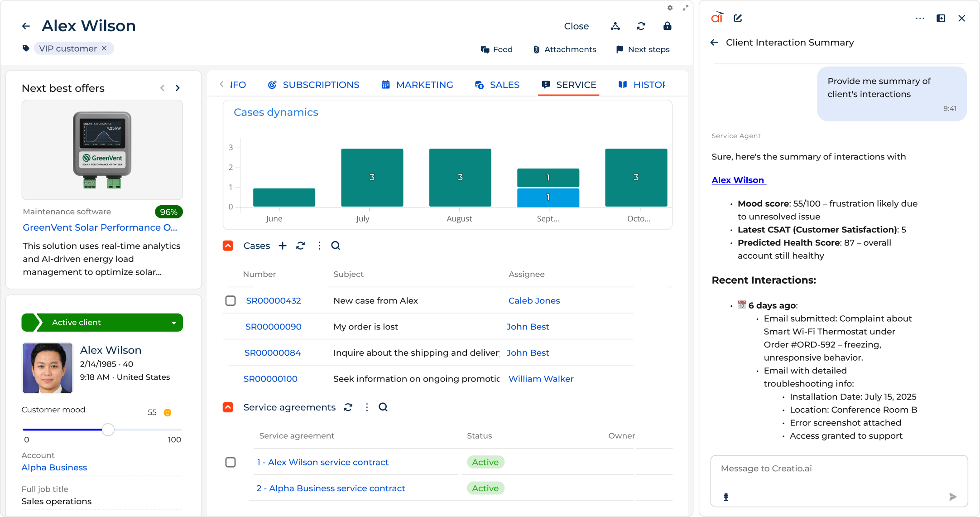
Task: Dock the AI panel using side-panel icon
Action: coord(941,18)
